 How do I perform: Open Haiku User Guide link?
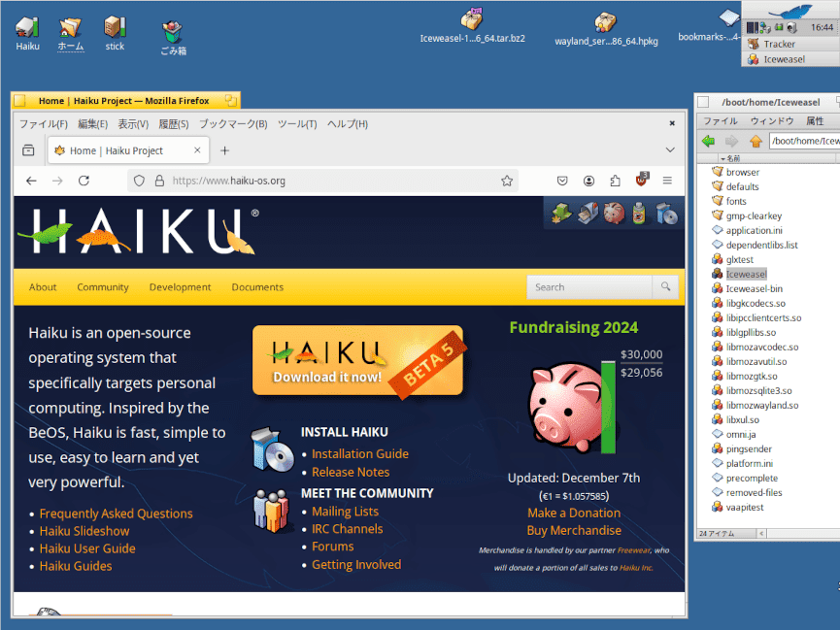pos(87,548)
